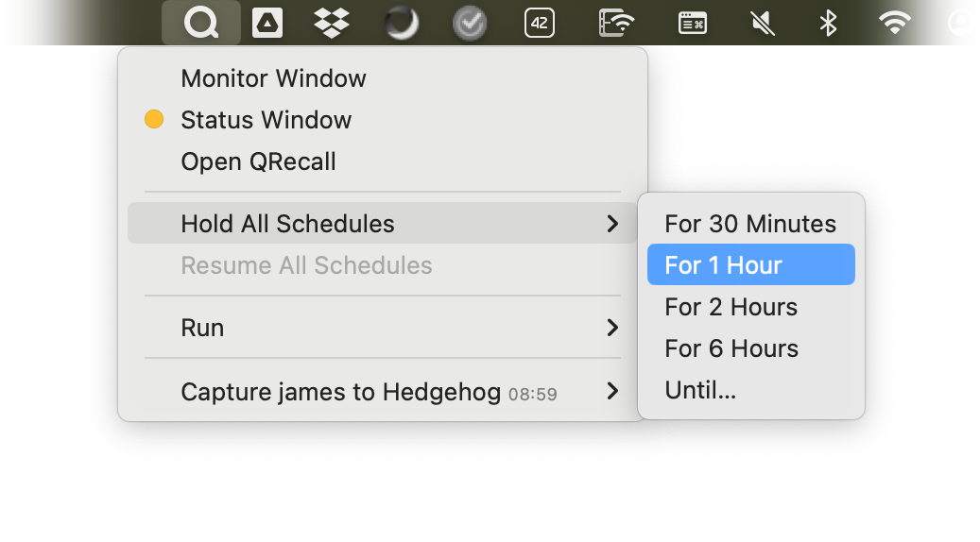This screenshot has height=542, width=980.
Task: Click the 08:59 time on the capture item
Action: click(x=532, y=394)
